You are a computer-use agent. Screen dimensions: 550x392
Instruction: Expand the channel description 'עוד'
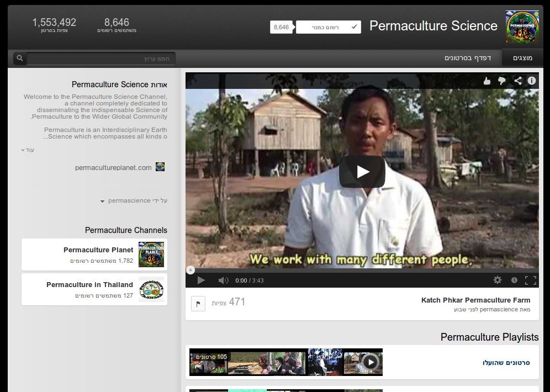click(x=28, y=150)
